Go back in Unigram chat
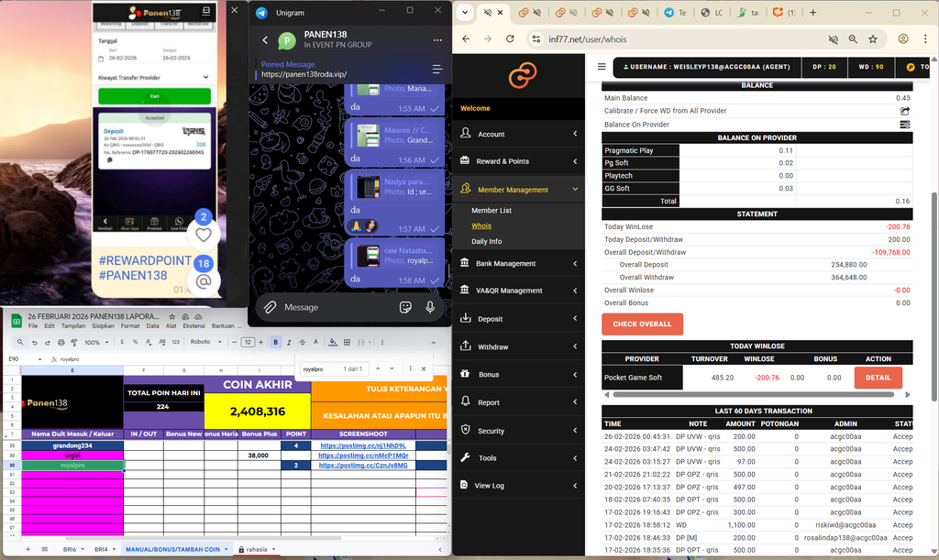Screen dimensions: 939x560 [265, 40]
